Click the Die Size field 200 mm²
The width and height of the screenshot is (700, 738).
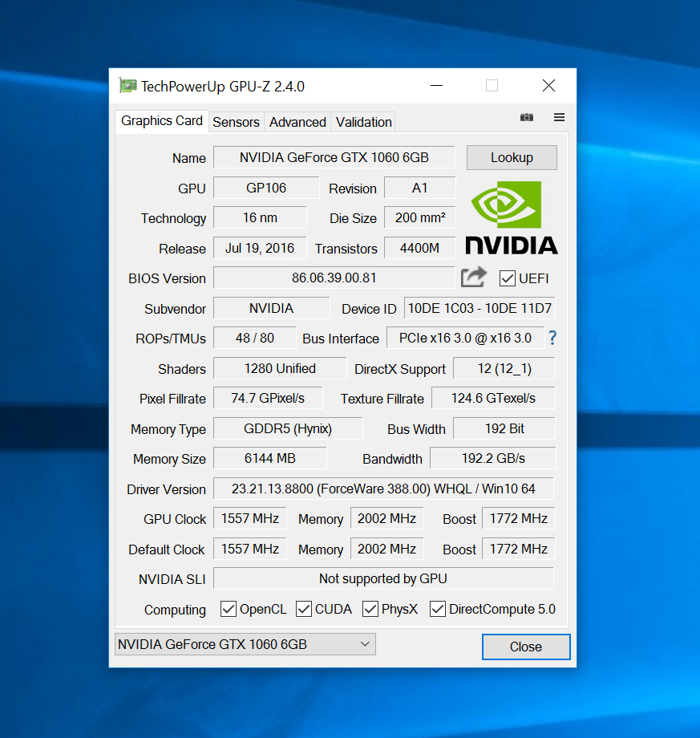pos(419,217)
